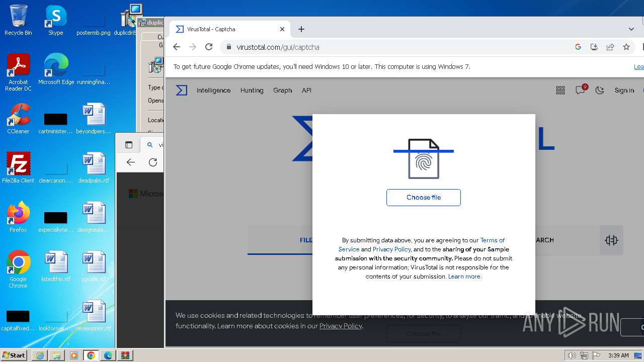The image size is (644, 362).
Task: Click volume speaker icon in system tray
Action: click(572, 355)
